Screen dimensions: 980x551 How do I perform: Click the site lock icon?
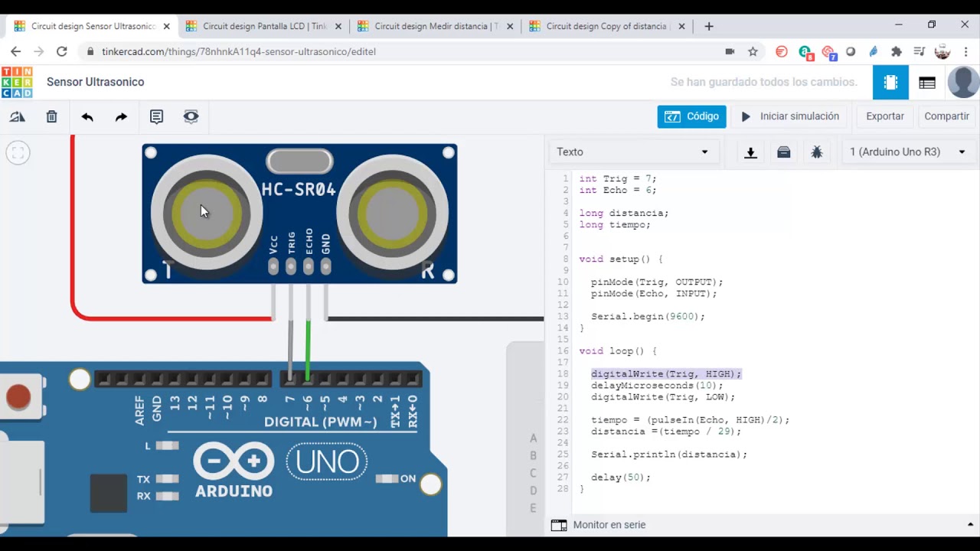(90, 51)
